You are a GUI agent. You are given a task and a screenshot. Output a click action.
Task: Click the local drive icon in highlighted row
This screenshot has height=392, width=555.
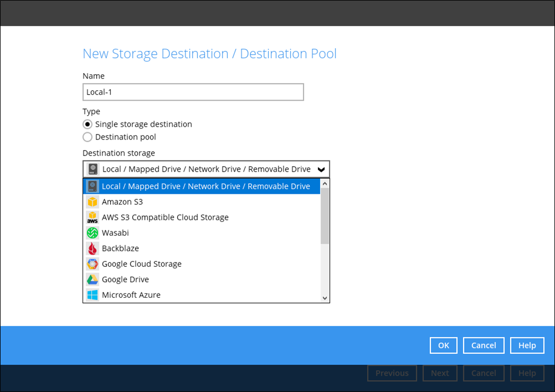92,187
